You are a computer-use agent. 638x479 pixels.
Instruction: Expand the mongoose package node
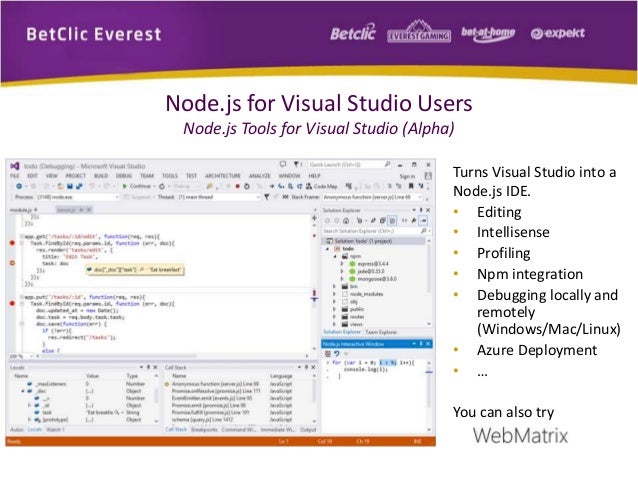click(x=342, y=279)
